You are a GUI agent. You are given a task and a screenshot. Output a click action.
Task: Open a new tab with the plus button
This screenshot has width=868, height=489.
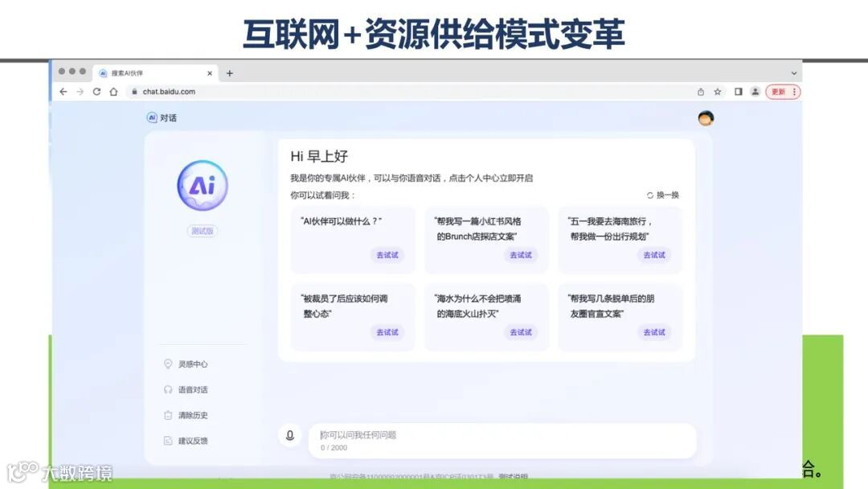tap(230, 73)
